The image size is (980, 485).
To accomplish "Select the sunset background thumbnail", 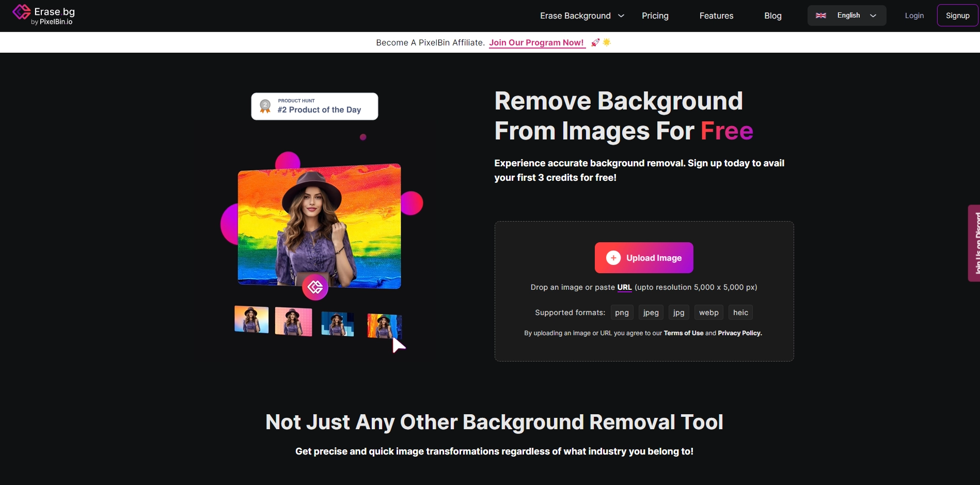I will [x=251, y=319].
